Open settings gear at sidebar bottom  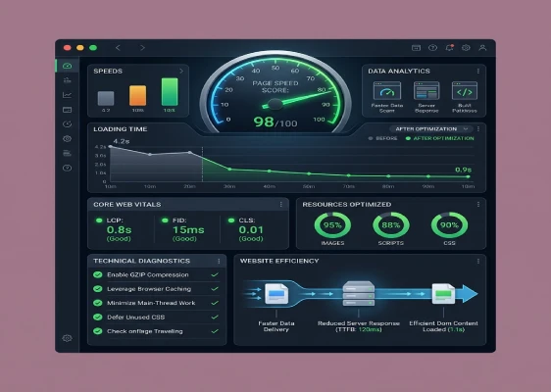(67, 338)
